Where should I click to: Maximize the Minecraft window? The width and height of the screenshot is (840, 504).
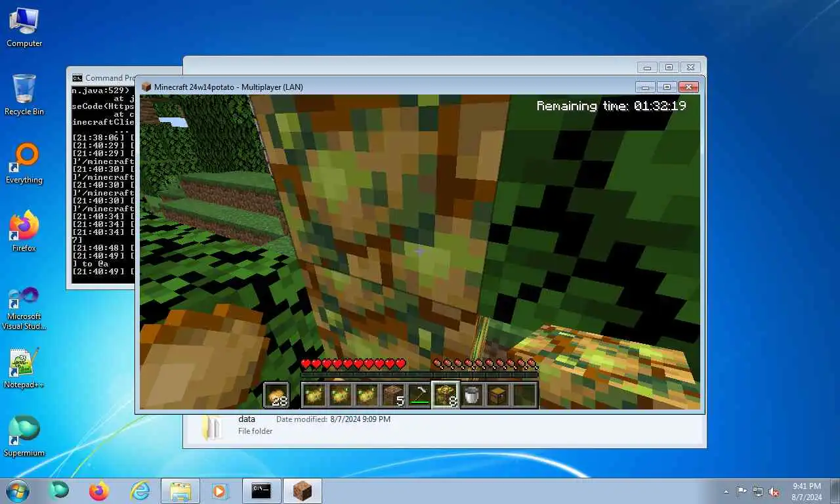pos(666,87)
